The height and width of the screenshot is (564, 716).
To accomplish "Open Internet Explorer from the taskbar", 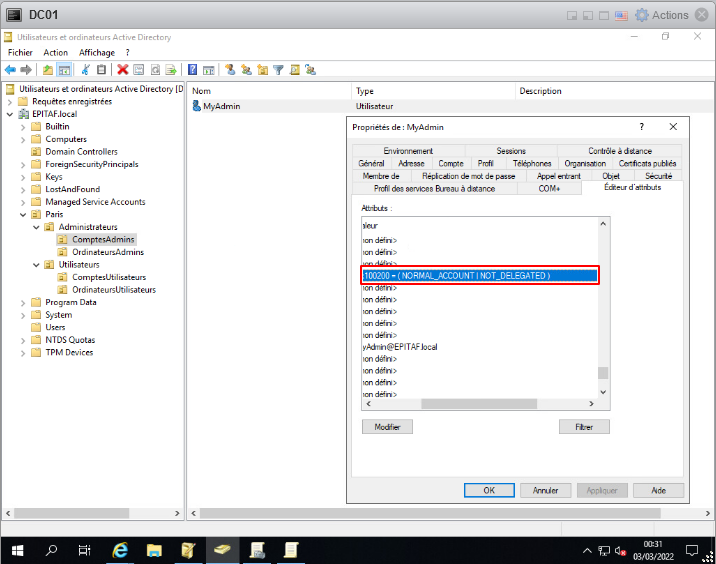I will pos(120,550).
